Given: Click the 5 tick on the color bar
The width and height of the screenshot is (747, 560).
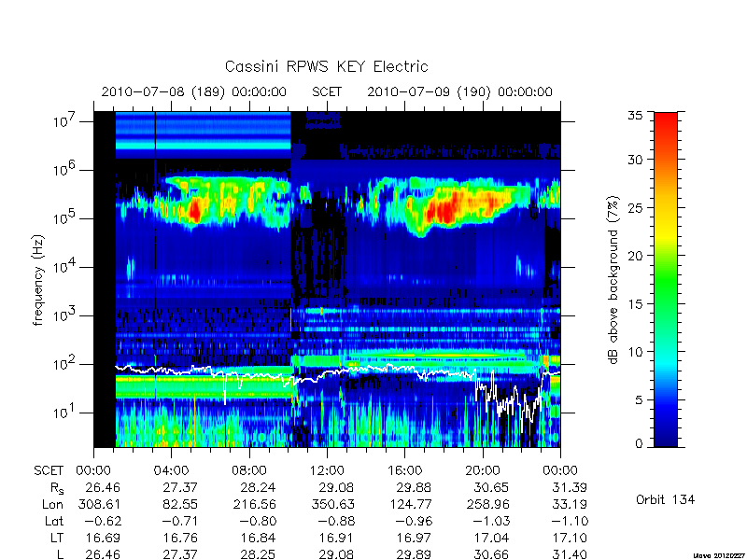Looking at the screenshot, I should [x=640, y=399].
